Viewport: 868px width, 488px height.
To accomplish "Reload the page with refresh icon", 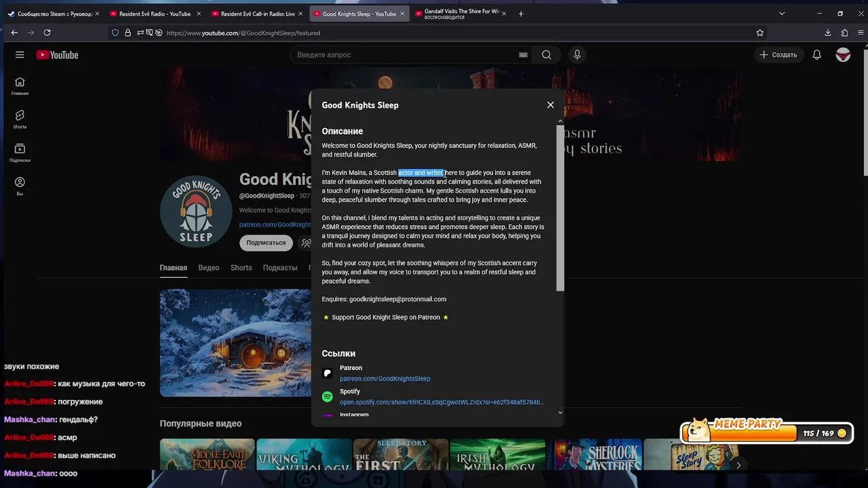I will click(x=47, y=33).
